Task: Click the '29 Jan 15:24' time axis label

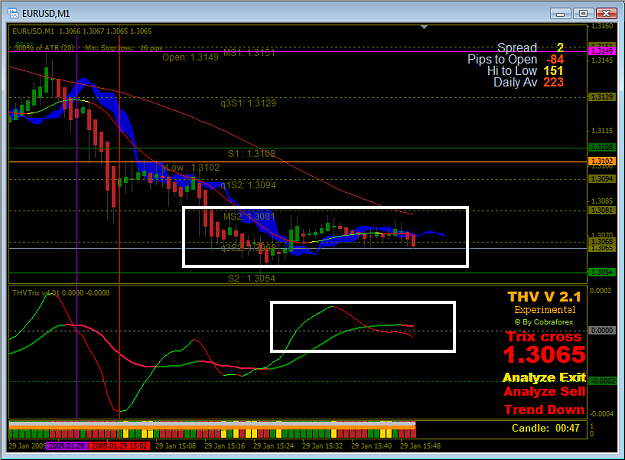Action: 274,446
